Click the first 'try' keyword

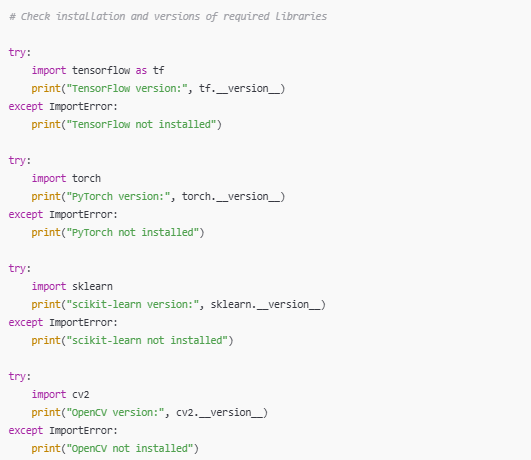(17, 53)
